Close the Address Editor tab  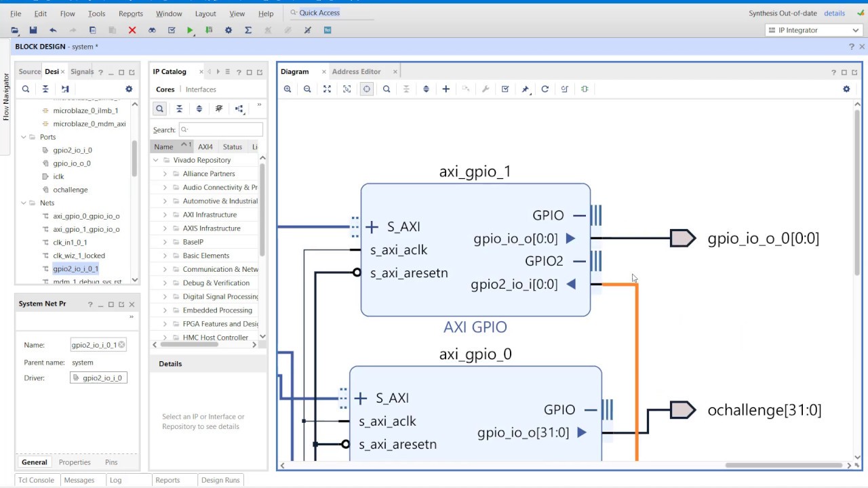[x=394, y=71]
